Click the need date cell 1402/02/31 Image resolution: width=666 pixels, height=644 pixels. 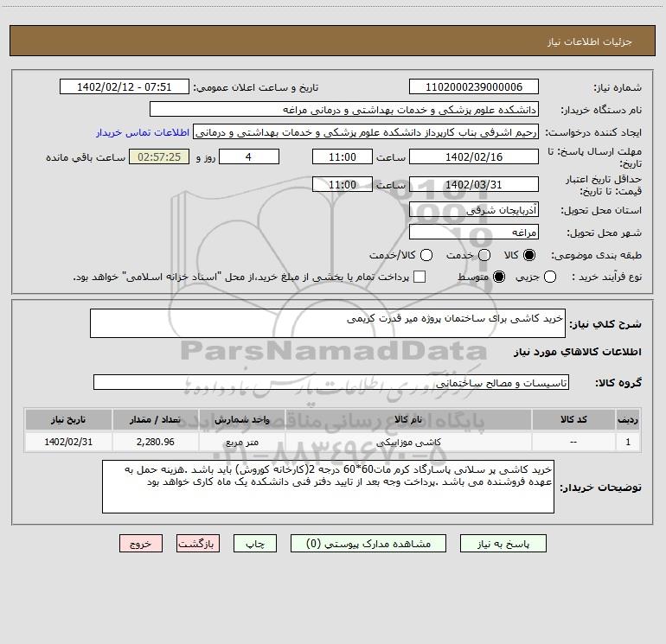point(68,442)
